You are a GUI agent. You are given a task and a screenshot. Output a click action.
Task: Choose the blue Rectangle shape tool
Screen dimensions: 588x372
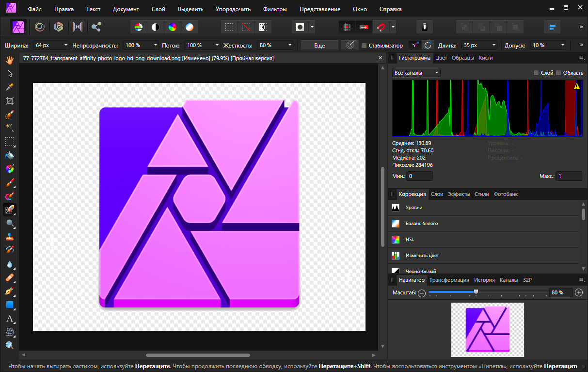pyautogui.click(x=9, y=305)
